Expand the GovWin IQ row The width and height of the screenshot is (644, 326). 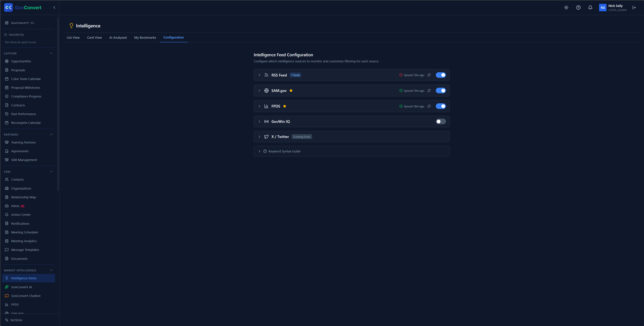(259, 121)
